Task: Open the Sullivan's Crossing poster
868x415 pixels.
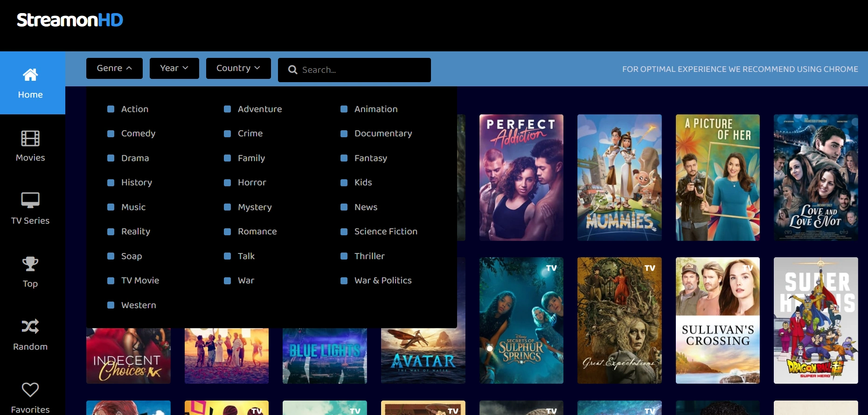Action: pyautogui.click(x=718, y=320)
